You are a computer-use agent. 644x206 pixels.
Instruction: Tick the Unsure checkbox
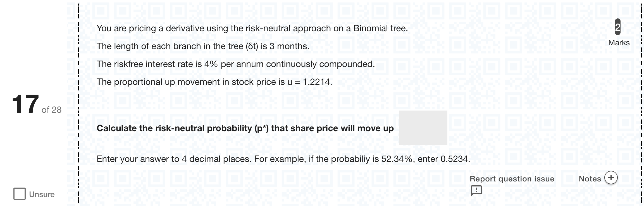pyautogui.click(x=20, y=194)
